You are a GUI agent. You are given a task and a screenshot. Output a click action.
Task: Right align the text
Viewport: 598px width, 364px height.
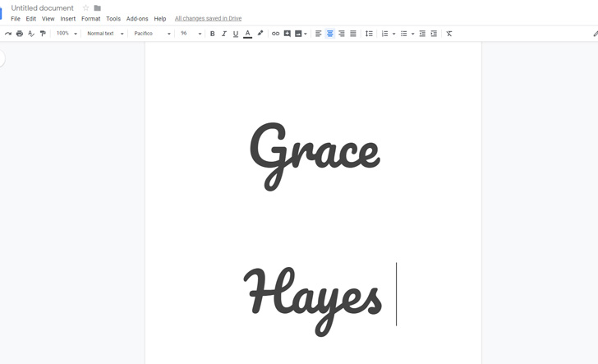click(342, 34)
